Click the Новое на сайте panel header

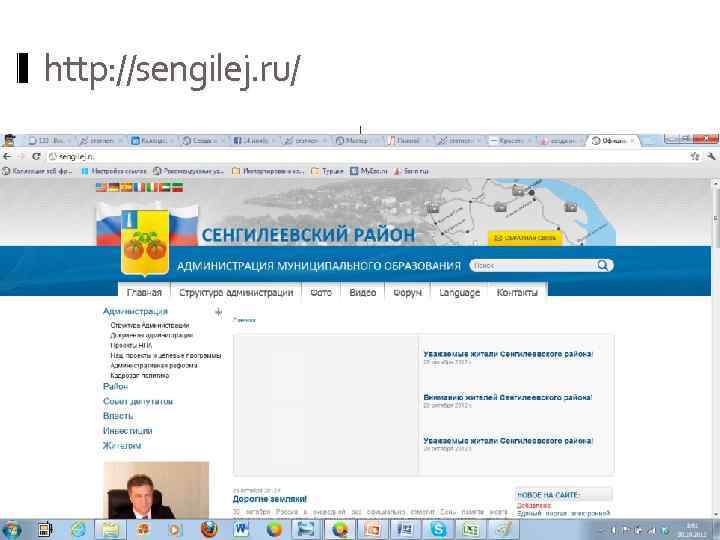point(563,495)
